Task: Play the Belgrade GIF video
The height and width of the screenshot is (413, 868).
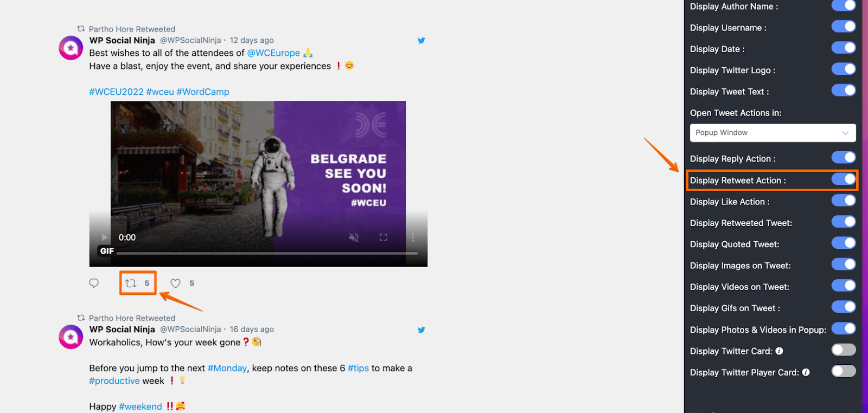Action: pyautogui.click(x=104, y=237)
